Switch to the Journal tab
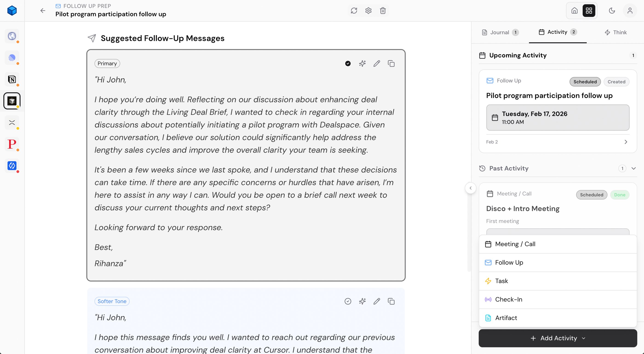Image resolution: width=644 pixels, height=354 pixels. coord(500,32)
